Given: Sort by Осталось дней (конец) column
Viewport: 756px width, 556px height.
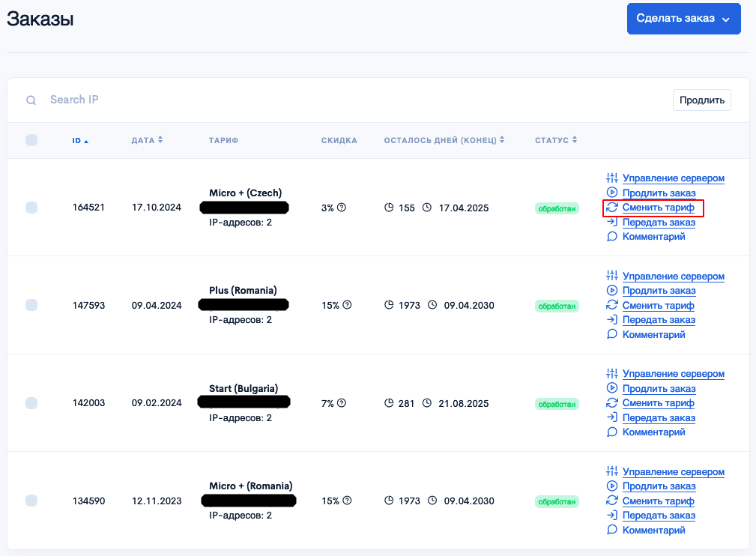Looking at the screenshot, I should click(x=444, y=140).
